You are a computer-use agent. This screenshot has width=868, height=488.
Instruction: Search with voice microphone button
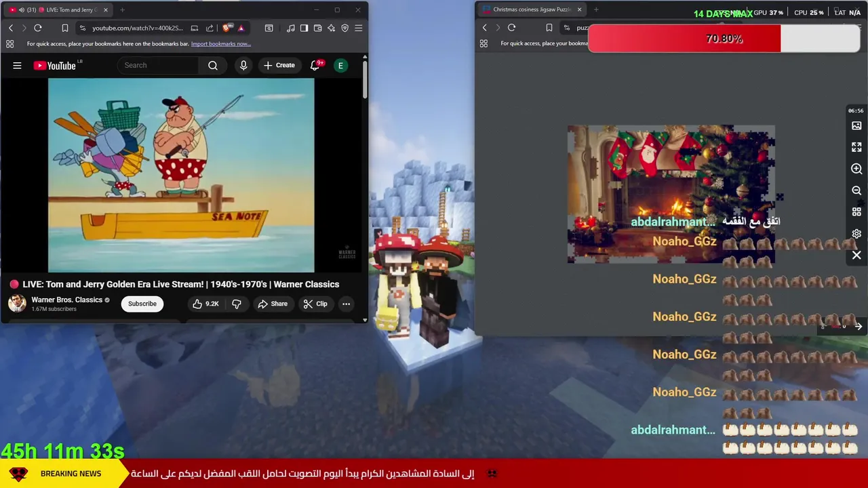coord(243,65)
